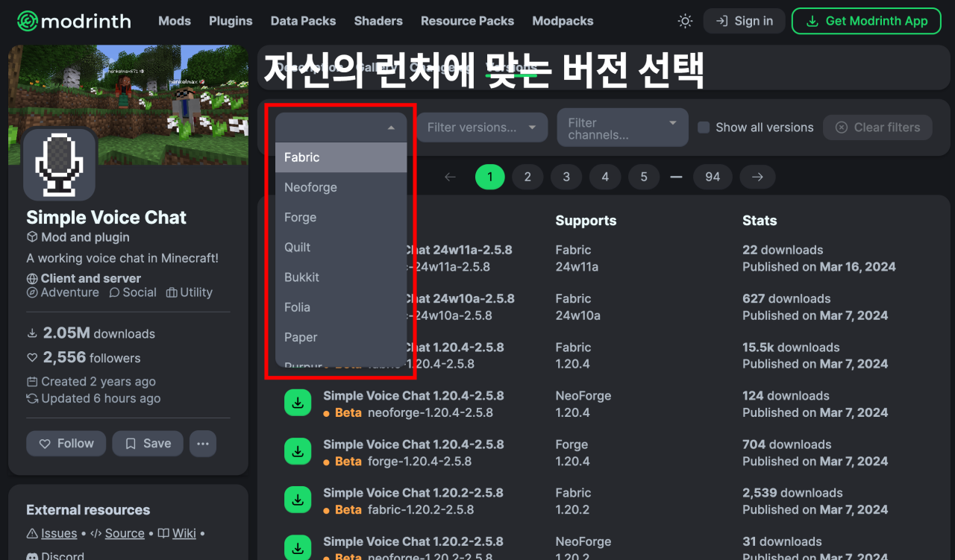
Task: Download forge-1.20.4-2.5.8 version
Action: pos(298,452)
